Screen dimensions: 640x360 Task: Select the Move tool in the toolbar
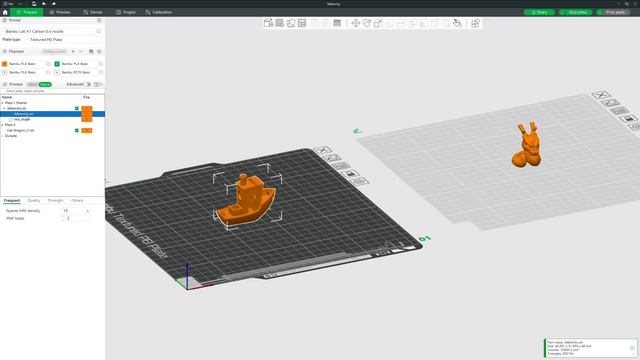point(356,23)
